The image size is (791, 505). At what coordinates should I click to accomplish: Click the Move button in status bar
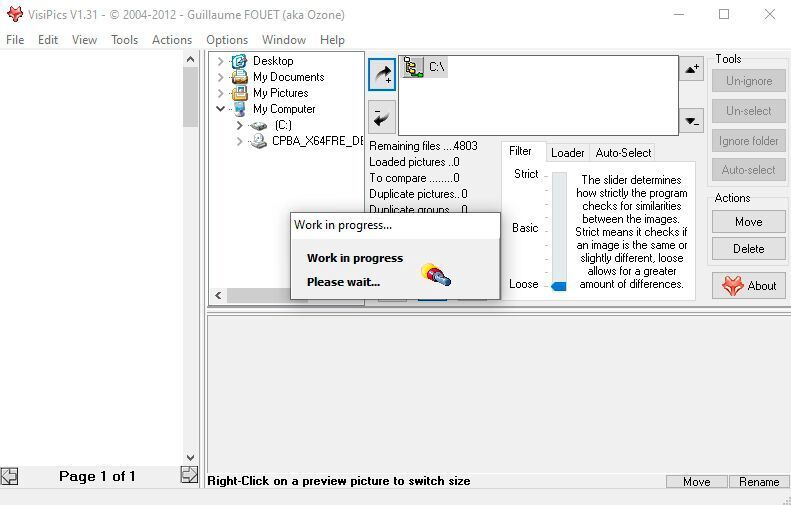[697, 482]
